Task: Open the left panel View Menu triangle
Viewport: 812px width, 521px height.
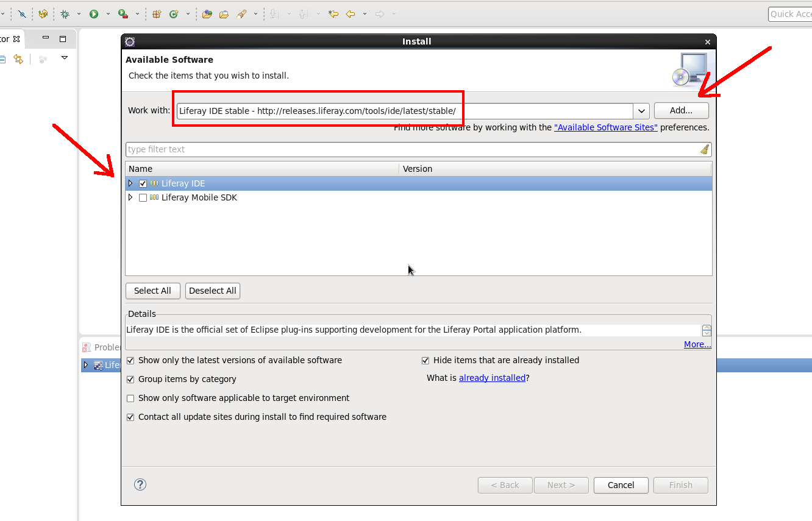Action: [65, 58]
